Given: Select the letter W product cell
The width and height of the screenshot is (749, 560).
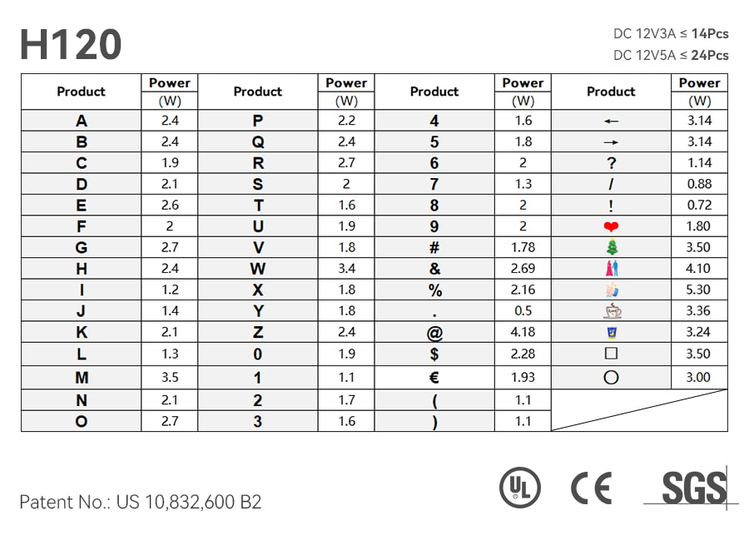Looking at the screenshot, I should pos(258,269).
